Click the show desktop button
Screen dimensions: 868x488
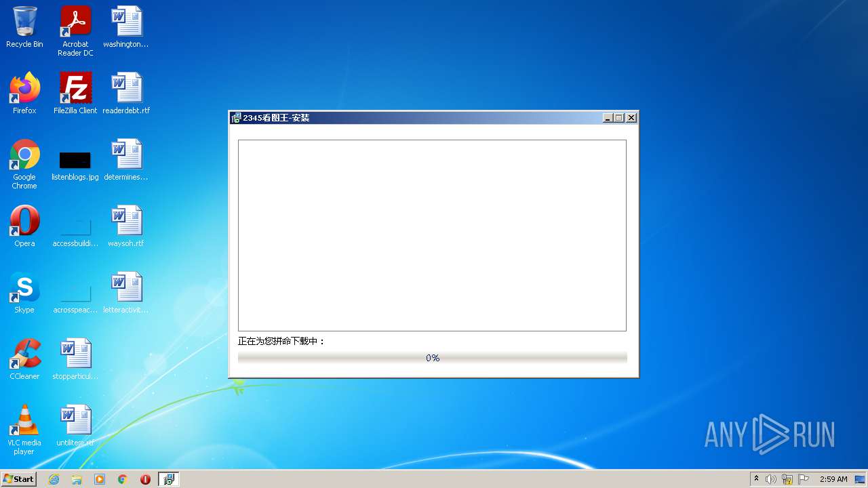click(x=861, y=479)
